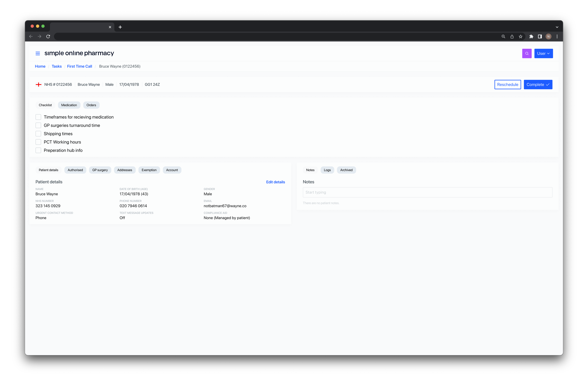This screenshot has height=385, width=588.
Task: Expand the tab search chevron
Action: (x=557, y=27)
